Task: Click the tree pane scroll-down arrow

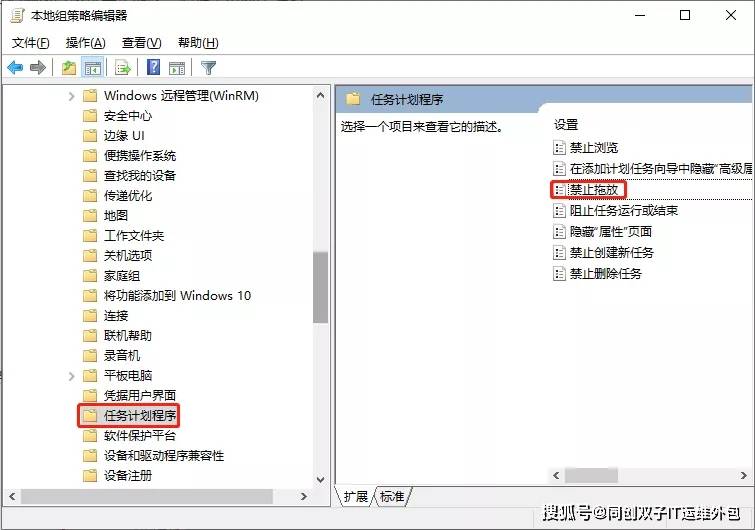Action: pos(321,480)
